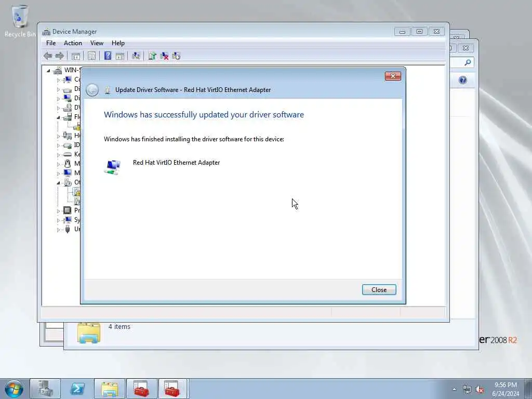Click the muted volume tray icon
This screenshot has height=399, width=532.
tap(480, 390)
